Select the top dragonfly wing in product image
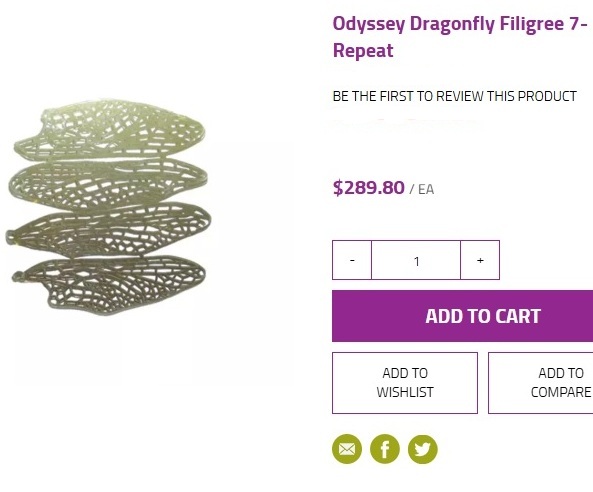The height and width of the screenshot is (492, 593). click(110, 130)
